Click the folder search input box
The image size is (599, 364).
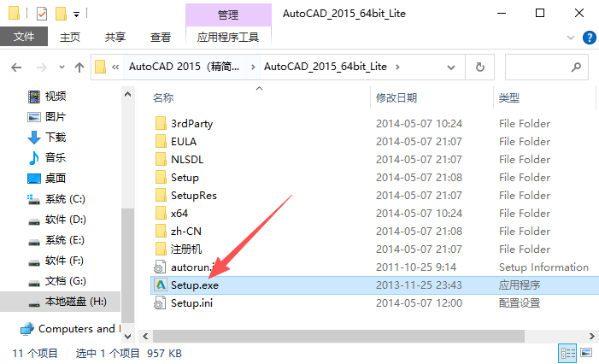[537, 68]
